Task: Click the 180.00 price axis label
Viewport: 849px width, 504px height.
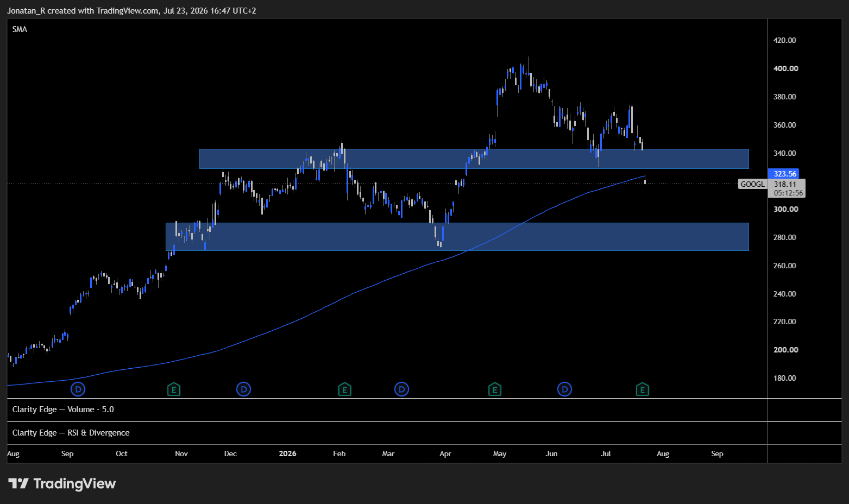Action: (784, 378)
